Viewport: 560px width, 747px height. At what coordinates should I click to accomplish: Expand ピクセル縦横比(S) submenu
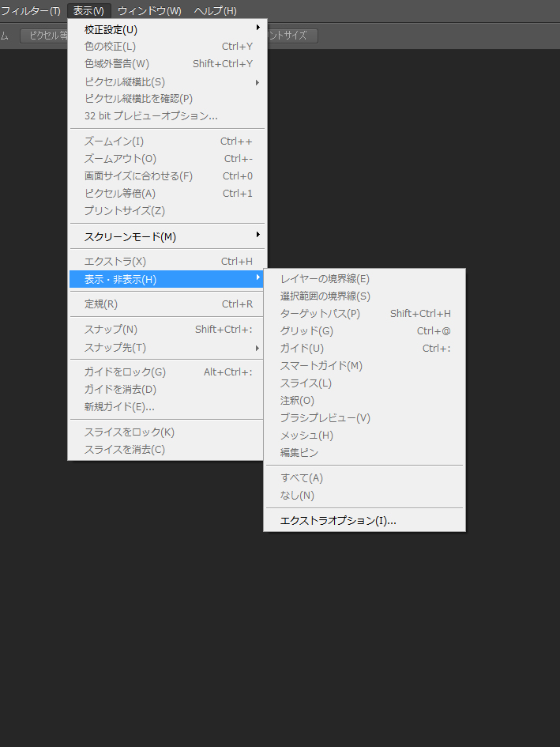(x=167, y=82)
